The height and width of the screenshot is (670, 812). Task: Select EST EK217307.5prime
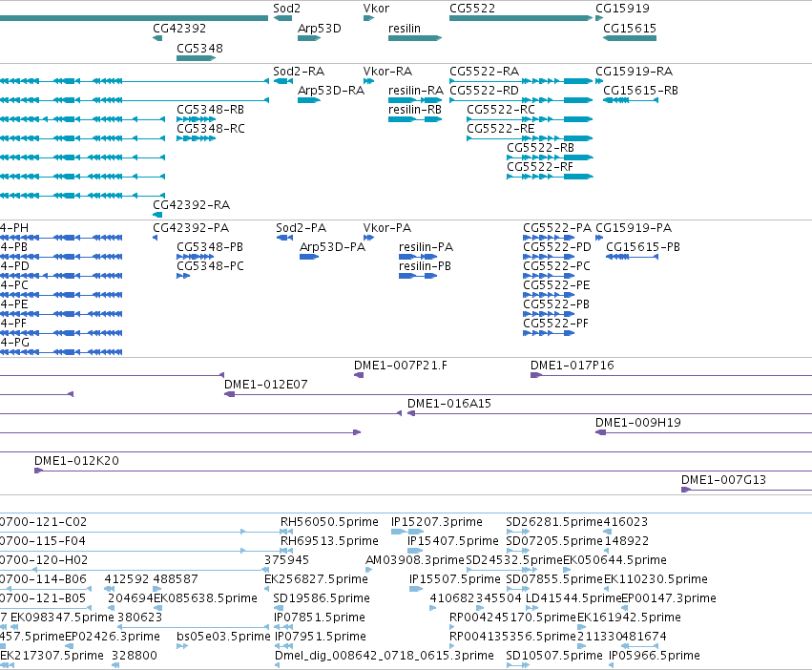(x=52, y=656)
